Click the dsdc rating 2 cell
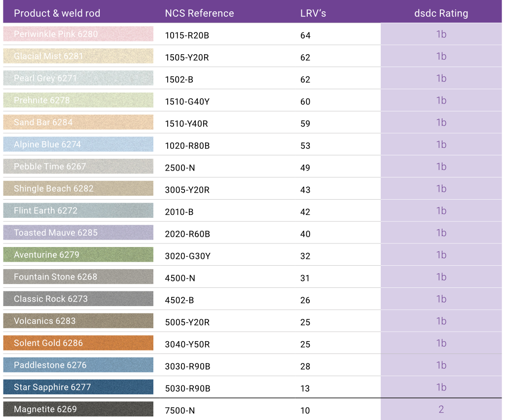The width and height of the screenshot is (505, 420). 441,409
